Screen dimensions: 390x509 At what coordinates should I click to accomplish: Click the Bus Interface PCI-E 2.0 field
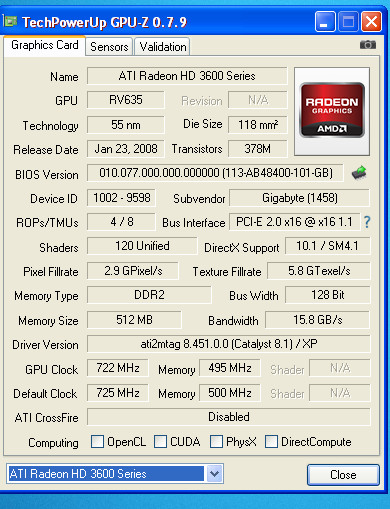(295, 222)
